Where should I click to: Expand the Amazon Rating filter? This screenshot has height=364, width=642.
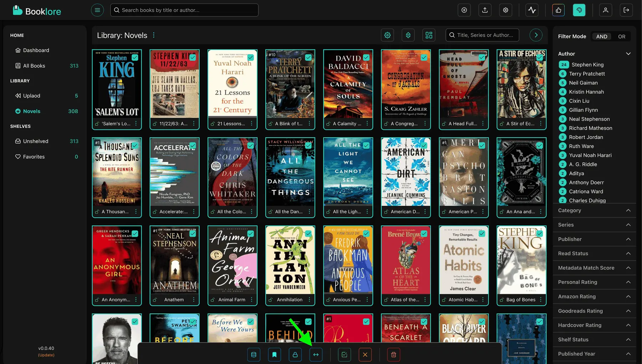coord(594,297)
